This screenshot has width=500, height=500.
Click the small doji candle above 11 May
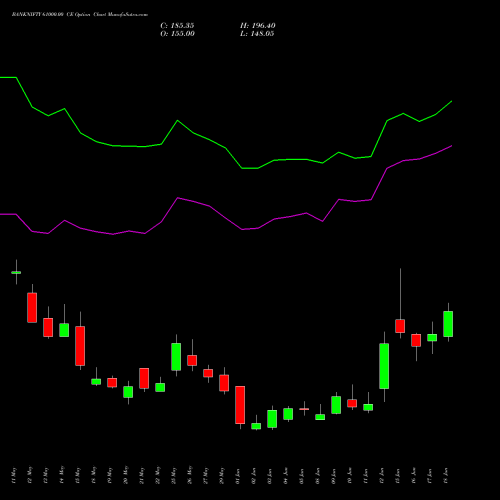pyautogui.click(x=16, y=272)
